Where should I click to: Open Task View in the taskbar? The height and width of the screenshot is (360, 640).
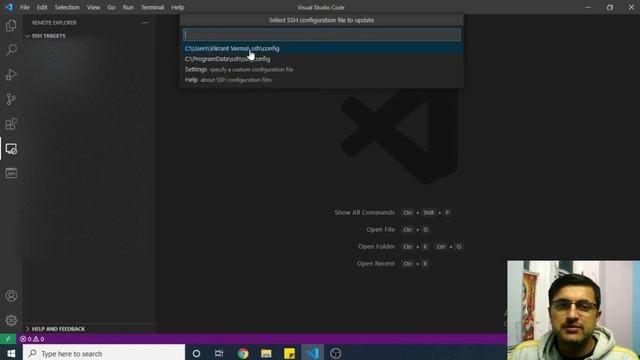click(x=219, y=353)
